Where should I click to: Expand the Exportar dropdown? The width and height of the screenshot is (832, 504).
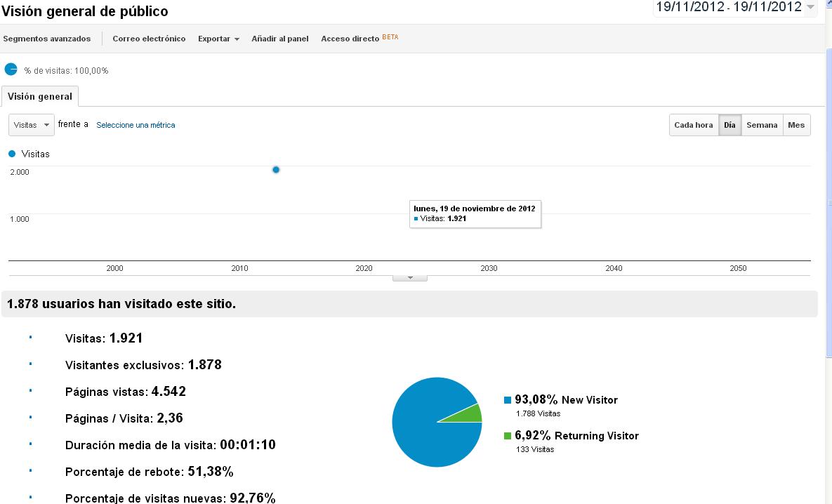[218, 39]
